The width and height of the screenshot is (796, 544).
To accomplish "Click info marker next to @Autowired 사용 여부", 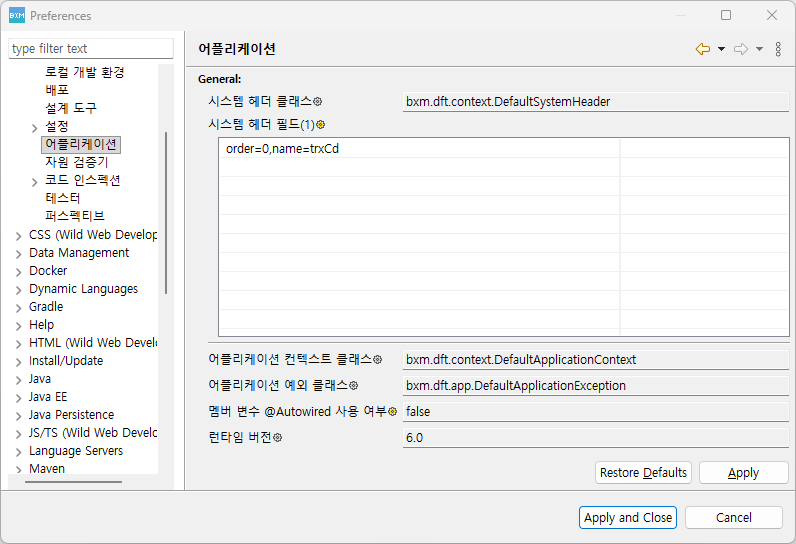I will click(392, 412).
